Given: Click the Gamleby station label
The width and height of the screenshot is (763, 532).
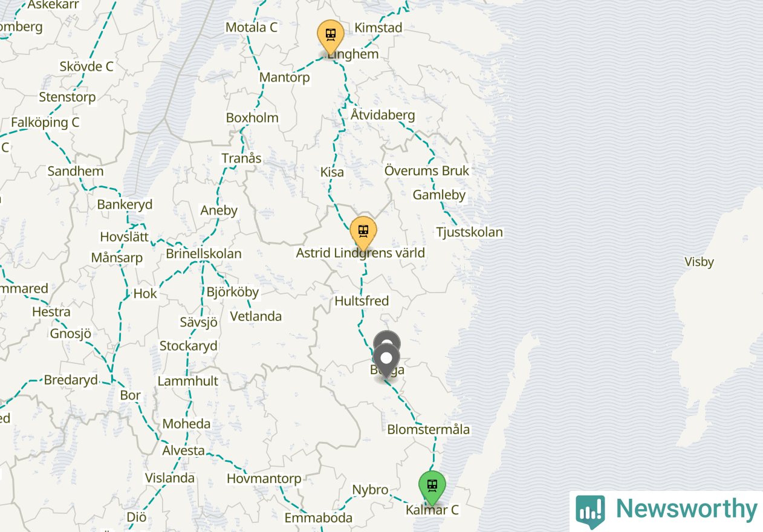Looking at the screenshot, I should (439, 195).
